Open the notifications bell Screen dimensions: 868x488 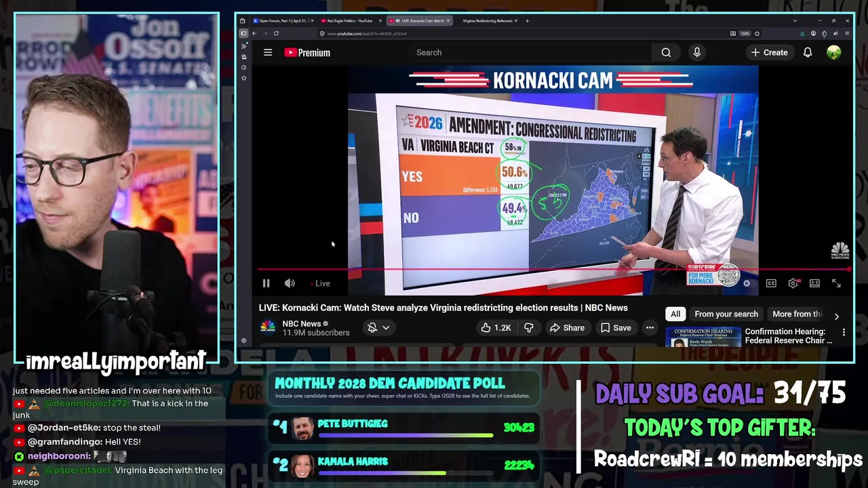click(x=808, y=52)
